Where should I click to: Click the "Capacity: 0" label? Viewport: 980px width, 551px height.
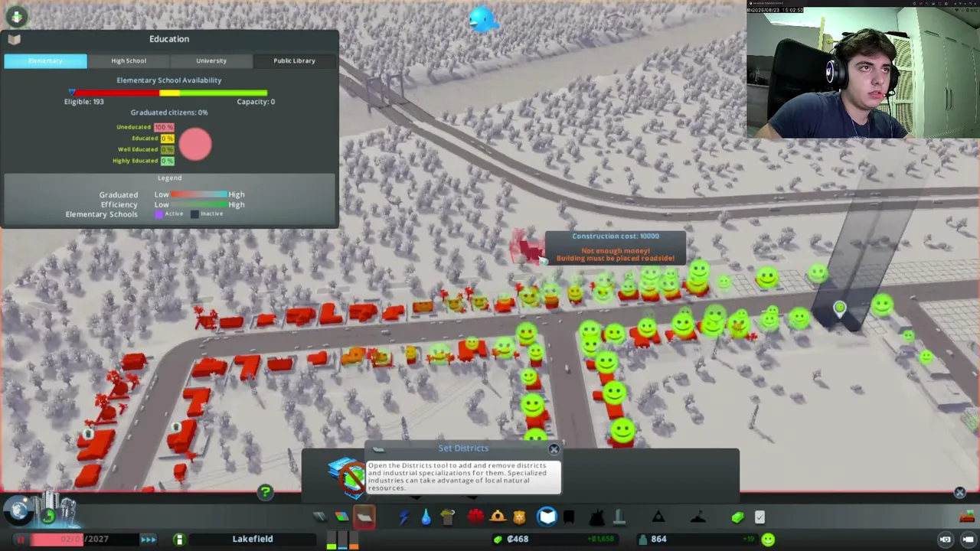tap(256, 102)
